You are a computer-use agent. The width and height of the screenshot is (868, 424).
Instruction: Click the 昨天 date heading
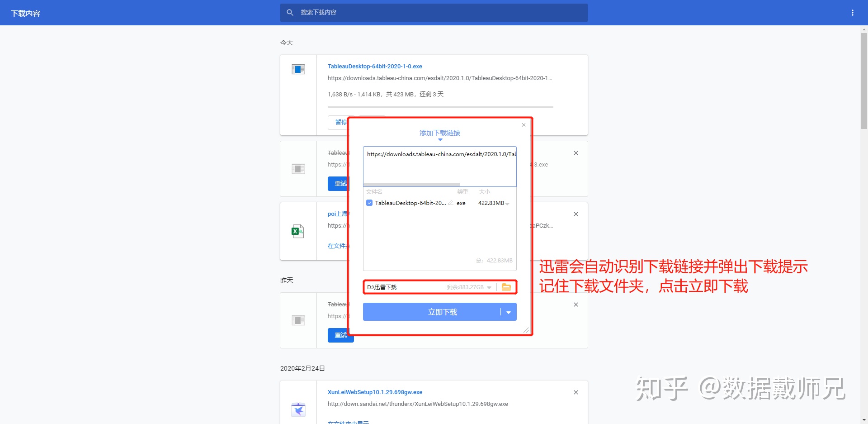tap(287, 280)
